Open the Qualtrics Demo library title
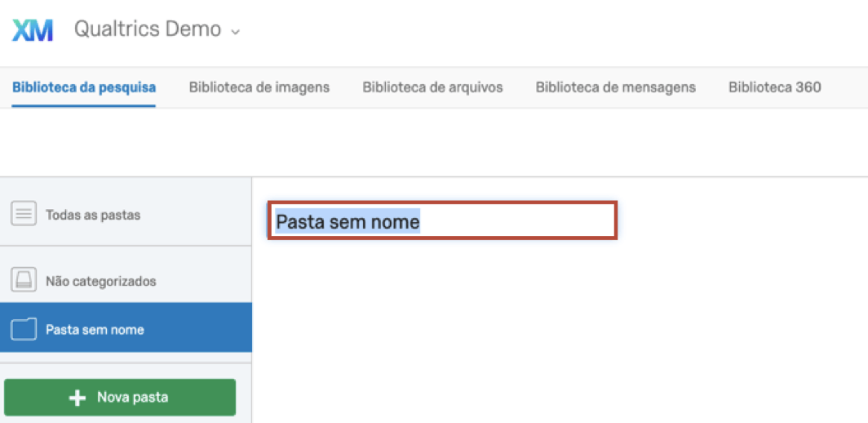The width and height of the screenshot is (868, 423). tap(148, 29)
